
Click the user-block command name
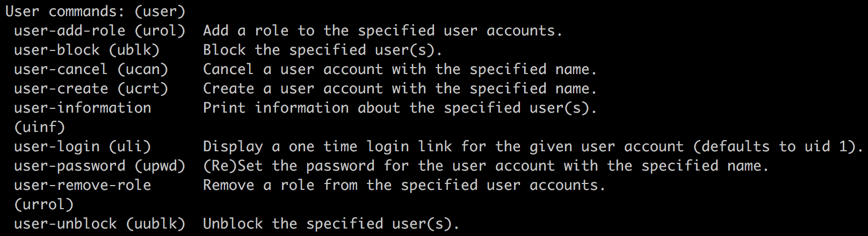pos(56,50)
